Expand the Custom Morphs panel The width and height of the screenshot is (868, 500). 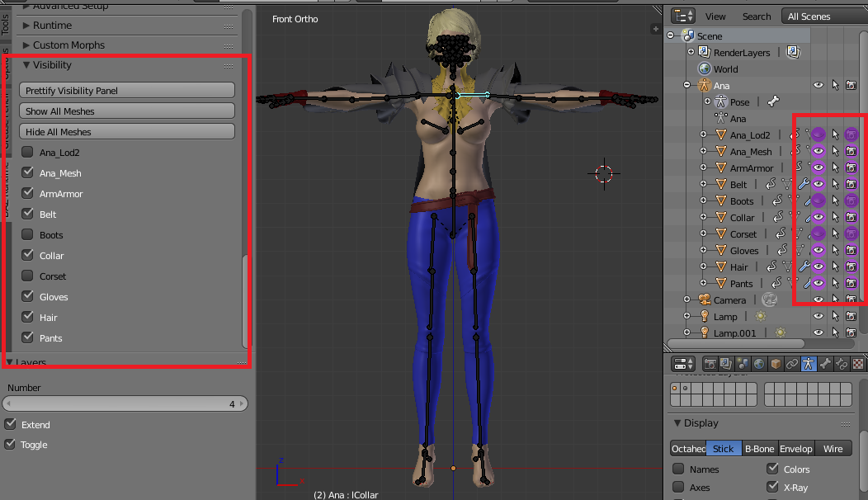(26, 45)
